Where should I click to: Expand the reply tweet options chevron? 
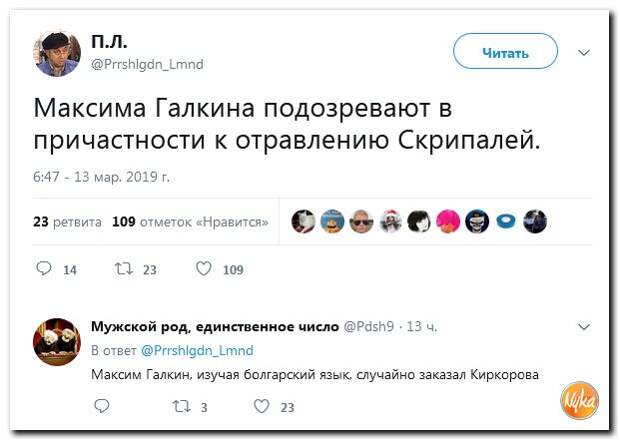click(x=584, y=327)
